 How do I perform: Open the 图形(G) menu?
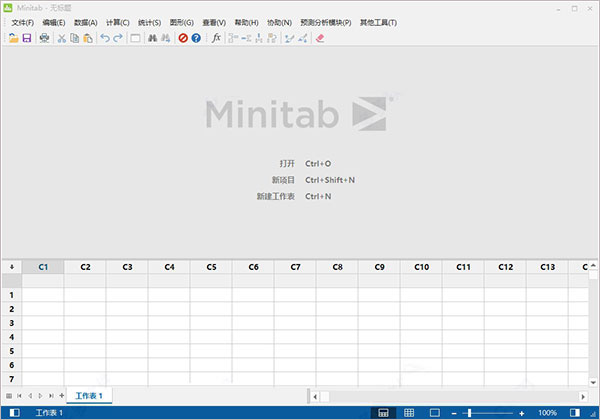coord(181,23)
